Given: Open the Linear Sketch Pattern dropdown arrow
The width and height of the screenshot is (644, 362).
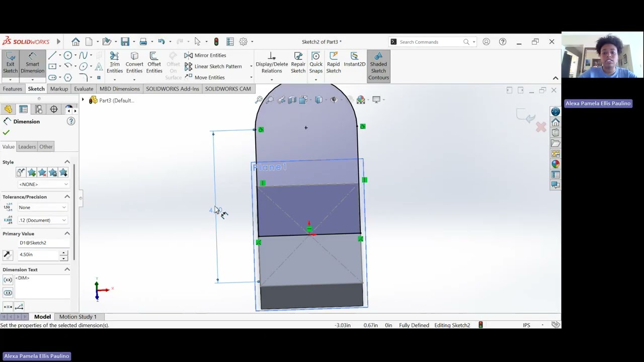Looking at the screenshot, I should [x=251, y=66].
